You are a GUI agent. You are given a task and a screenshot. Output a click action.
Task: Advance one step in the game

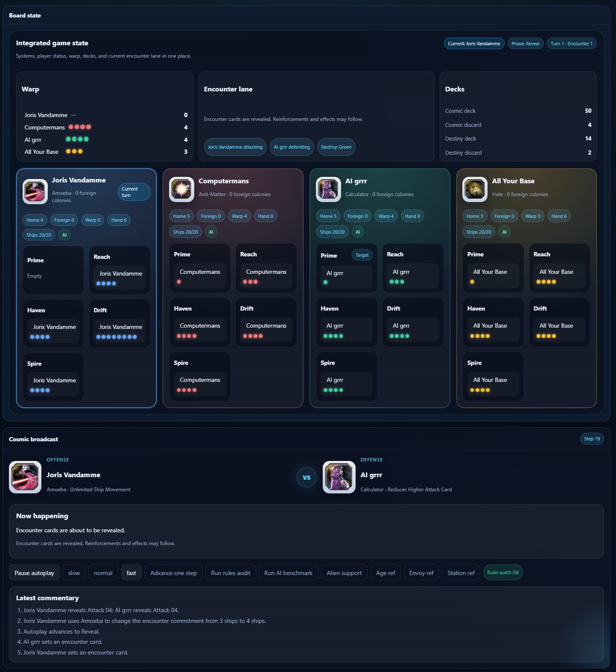point(173,573)
